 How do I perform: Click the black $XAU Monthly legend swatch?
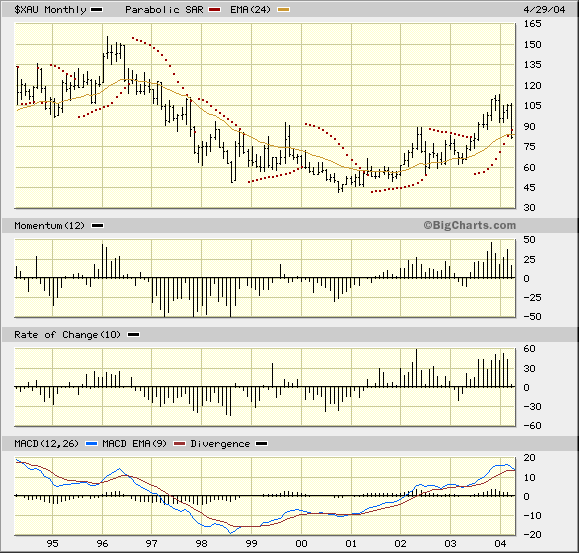(96, 10)
